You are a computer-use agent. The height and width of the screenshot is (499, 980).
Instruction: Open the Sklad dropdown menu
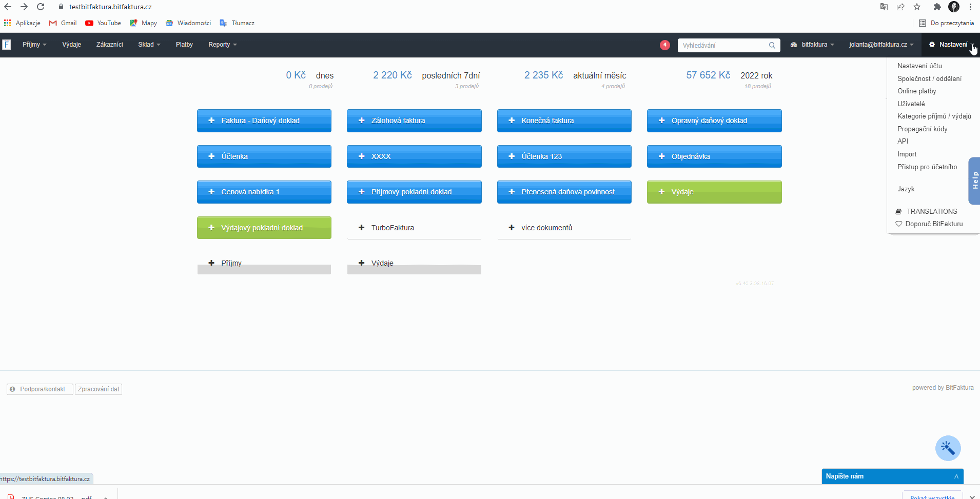(149, 45)
